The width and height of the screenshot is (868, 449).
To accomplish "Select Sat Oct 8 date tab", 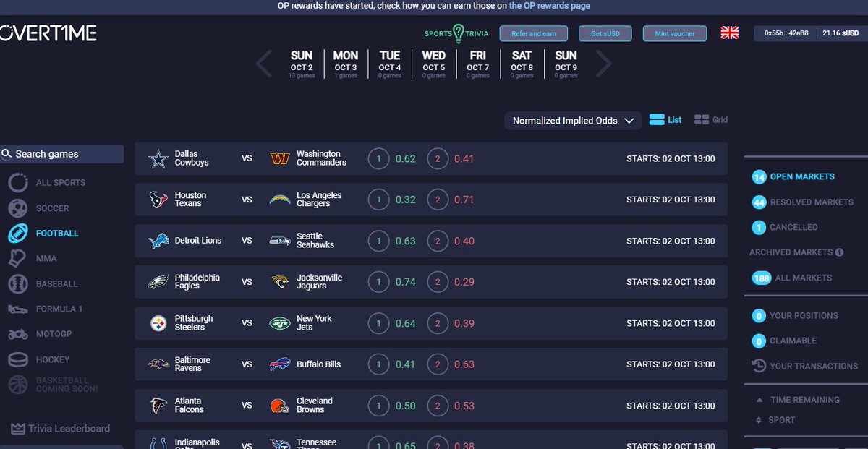I will [522, 64].
